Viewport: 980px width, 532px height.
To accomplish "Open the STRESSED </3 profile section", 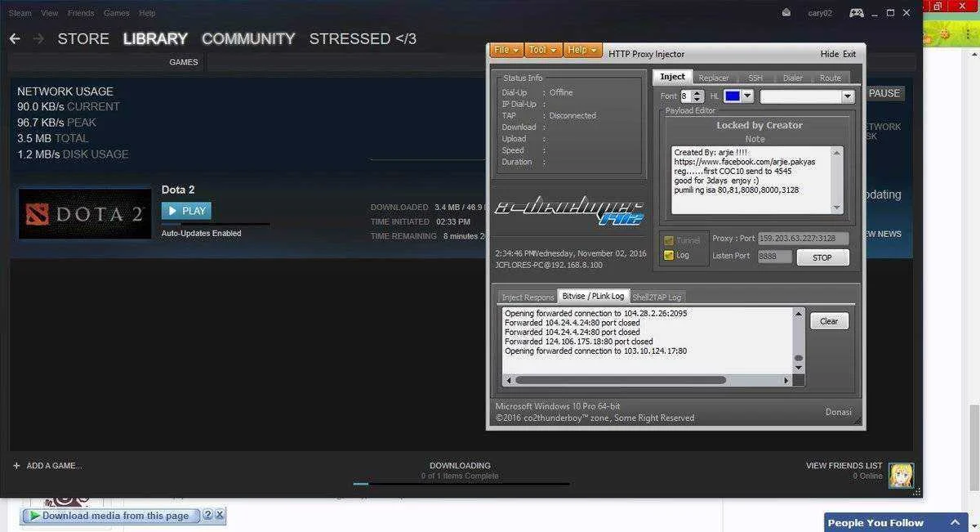I will 363,38.
